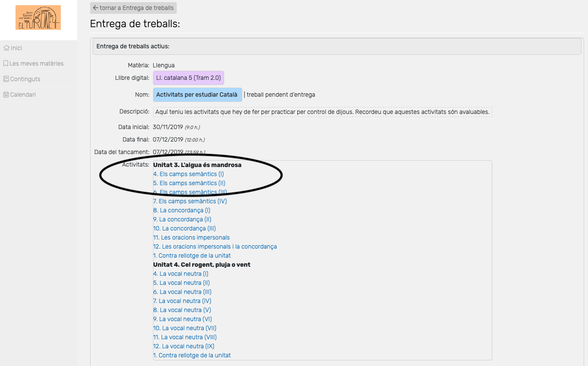Click the Ll. catalana 5 (Tram 2.0) book tag
Viewport: 588px width, 366px height.
pos(188,78)
